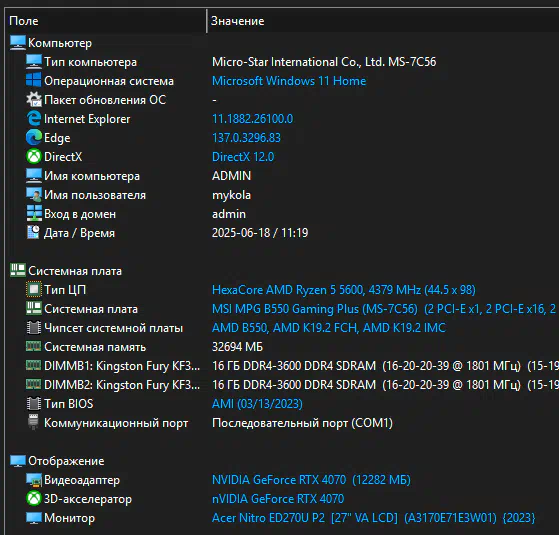Click the Internet Explorer icon
Image resolution: width=559 pixels, height=535 pixels.
[34, 119]
